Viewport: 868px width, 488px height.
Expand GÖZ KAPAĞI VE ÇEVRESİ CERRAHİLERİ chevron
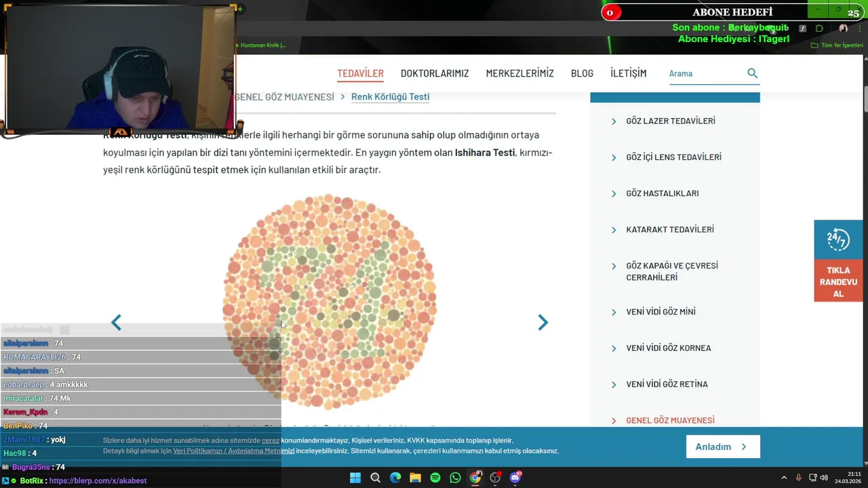tap(614, 266)
